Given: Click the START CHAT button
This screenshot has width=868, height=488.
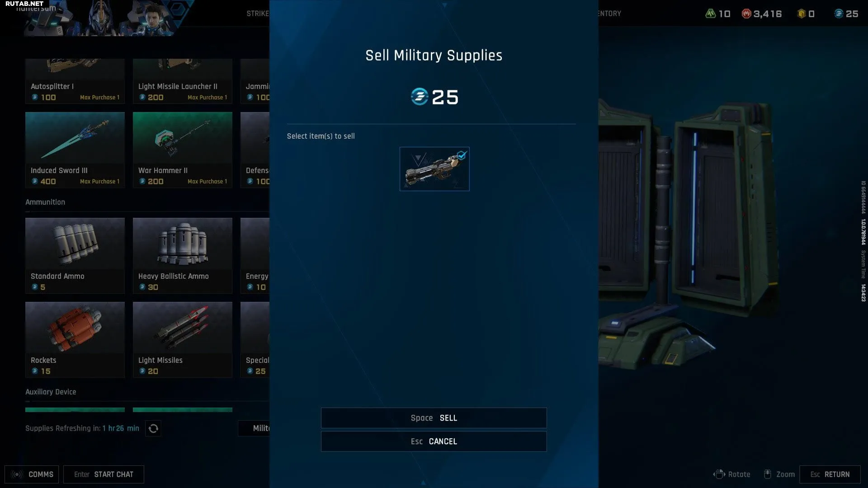Looking at the screenshot, I should pyautogui.click(x=104, y=474).
